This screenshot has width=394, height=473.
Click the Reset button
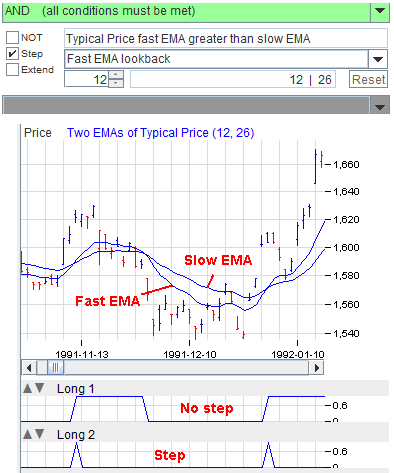pos(368,79)
